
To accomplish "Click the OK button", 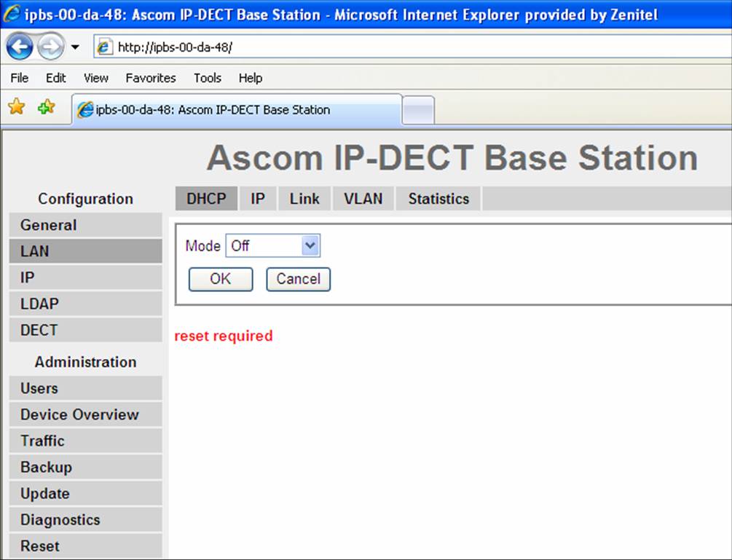I will 220,279.
